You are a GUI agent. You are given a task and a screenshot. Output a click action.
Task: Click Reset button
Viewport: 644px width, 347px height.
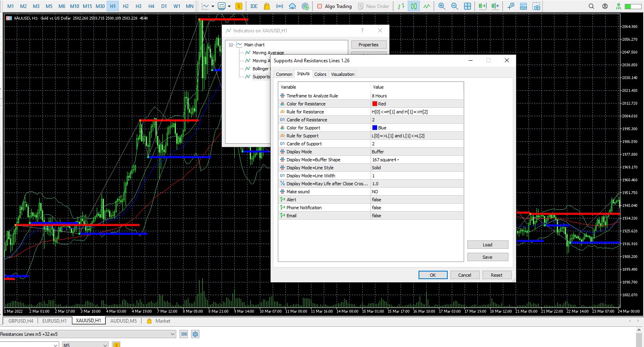496,275
